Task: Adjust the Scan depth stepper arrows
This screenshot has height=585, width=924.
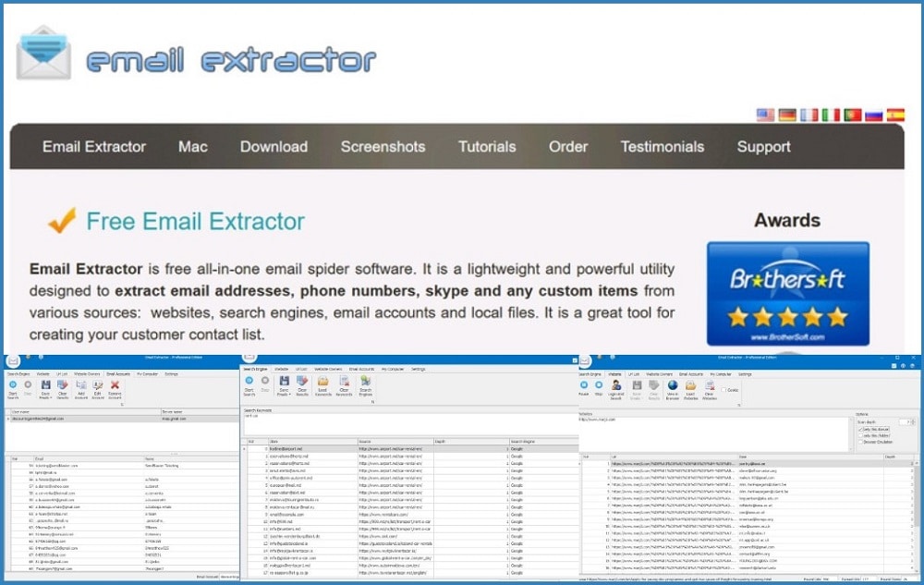Action: point(913,421)
